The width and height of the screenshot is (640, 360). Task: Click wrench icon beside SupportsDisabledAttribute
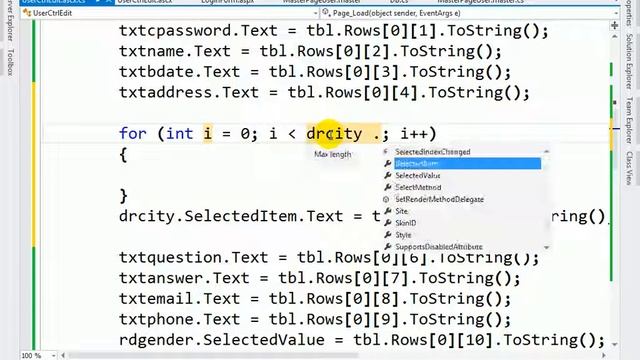click(387, 247)
